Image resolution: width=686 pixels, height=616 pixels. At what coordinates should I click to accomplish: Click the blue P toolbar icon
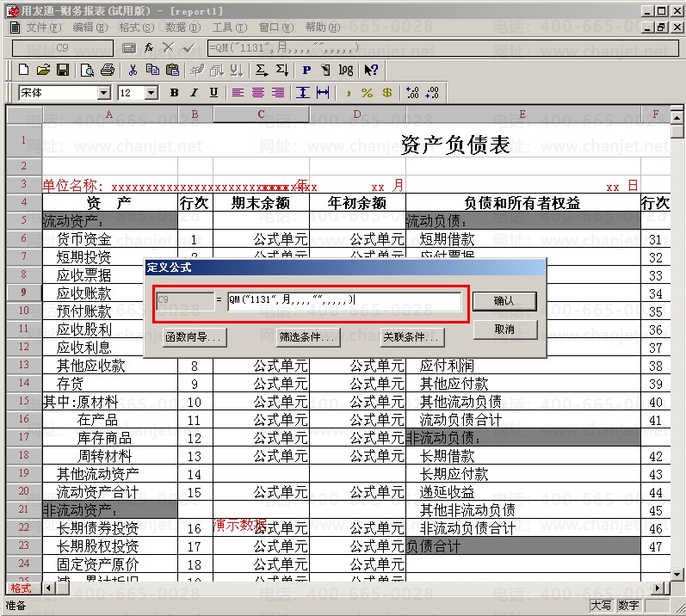(x=306, y=70)
